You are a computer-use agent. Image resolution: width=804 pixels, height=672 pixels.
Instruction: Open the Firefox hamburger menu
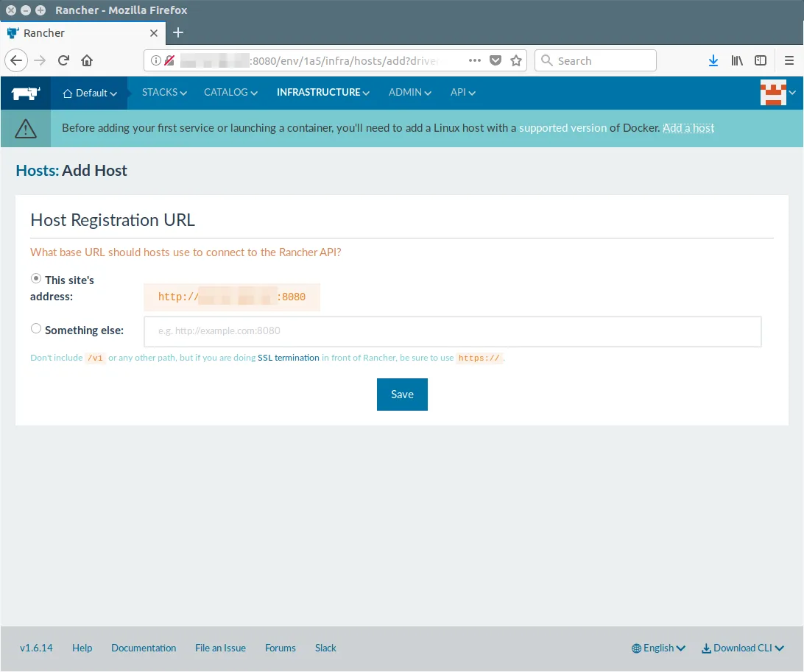point(789,61)
